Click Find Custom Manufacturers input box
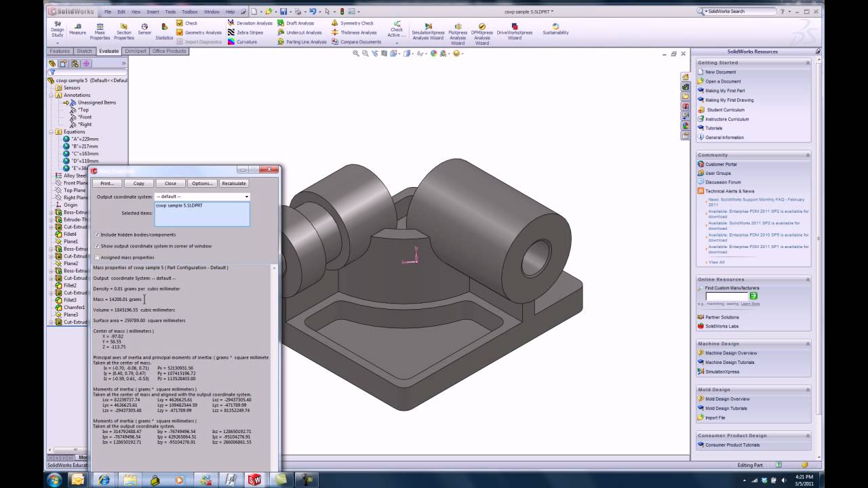This screenshot has width=868, height=488. pyautogui.click(x=726, y=296)
